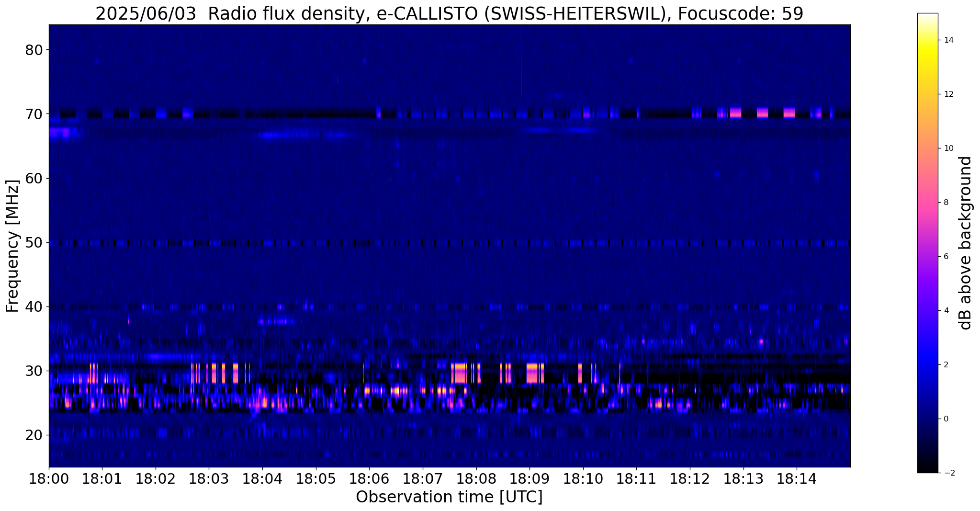This screenshot has height=511, width=980.
Task: Click the colorbar tick label 0
Action: [x=946, y=419]
